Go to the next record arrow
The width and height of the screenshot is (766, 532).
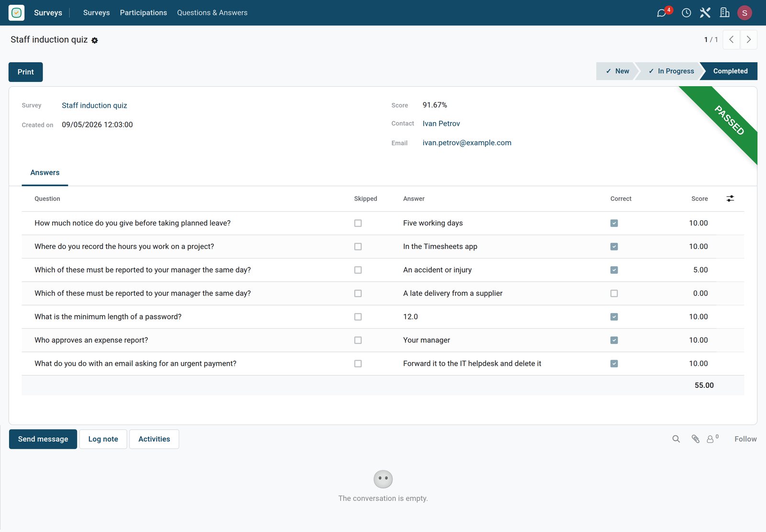coord(749,40)
